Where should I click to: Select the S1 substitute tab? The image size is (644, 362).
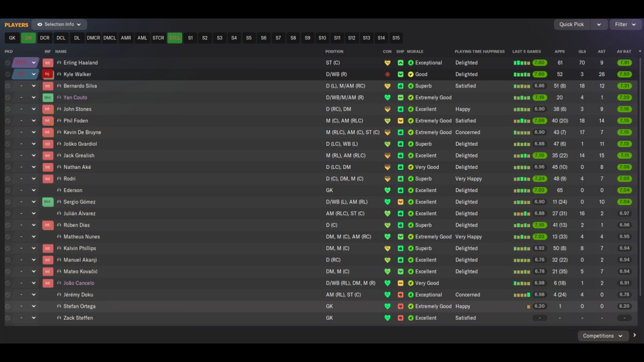click(x=190, y=38)
